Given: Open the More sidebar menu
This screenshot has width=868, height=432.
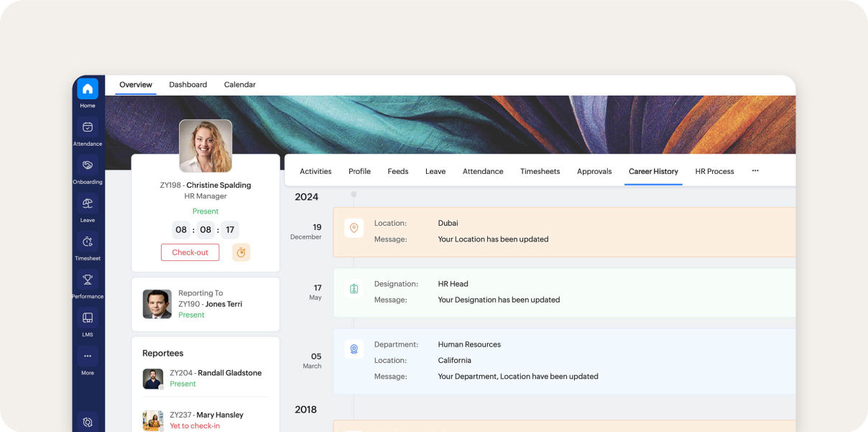Looking at the screenshot, I should click(x=88, y=356).
